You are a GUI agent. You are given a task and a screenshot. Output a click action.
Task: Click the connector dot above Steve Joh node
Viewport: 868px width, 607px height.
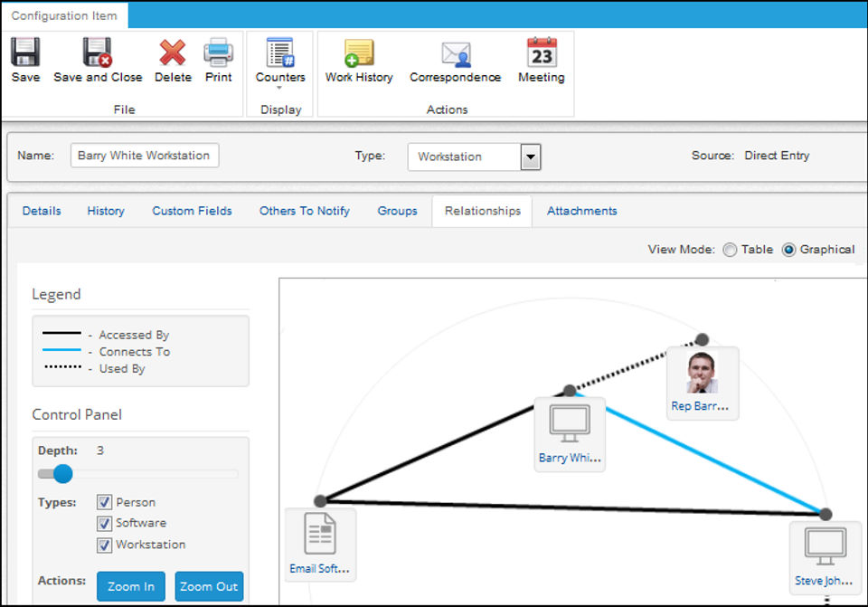click(826, 515)
